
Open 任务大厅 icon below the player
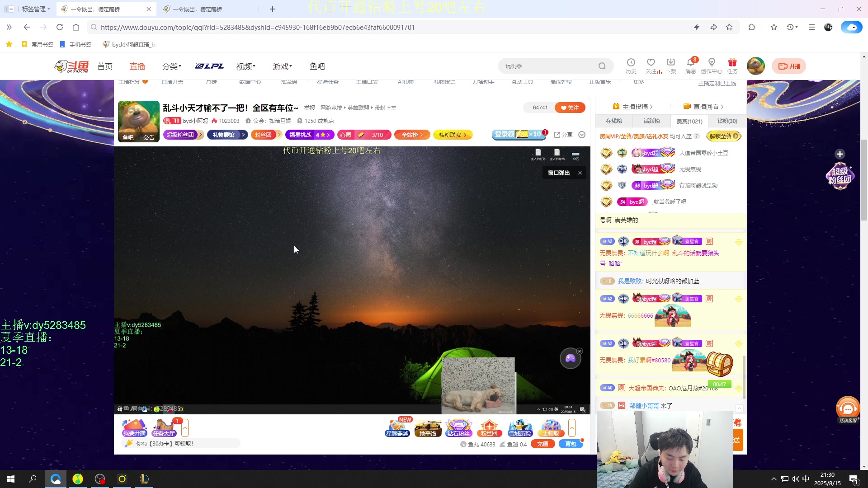[x=164, y=427]
